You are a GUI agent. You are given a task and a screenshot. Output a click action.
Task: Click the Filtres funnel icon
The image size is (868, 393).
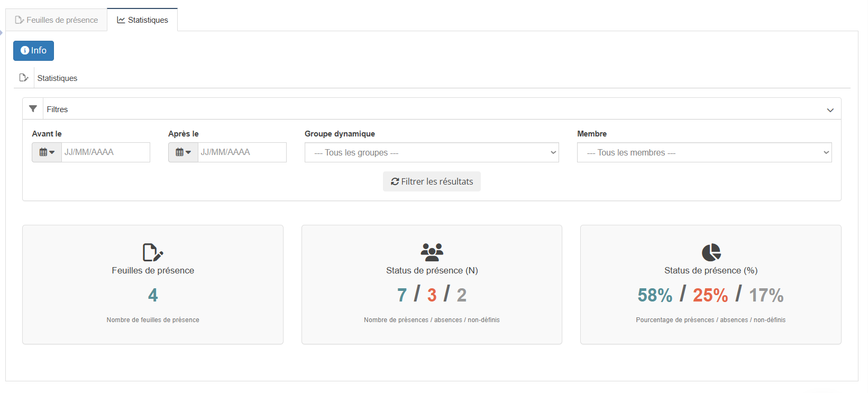[33, 109]
